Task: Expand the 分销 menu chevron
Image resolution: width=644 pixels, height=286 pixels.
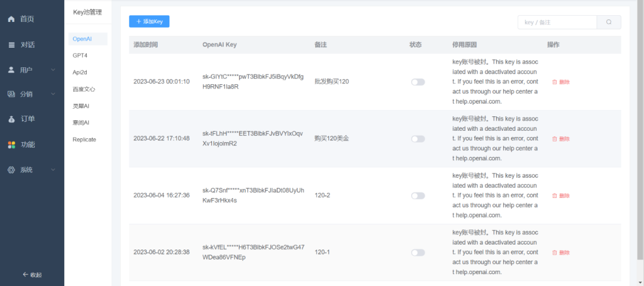Action: tap(53, 94)
